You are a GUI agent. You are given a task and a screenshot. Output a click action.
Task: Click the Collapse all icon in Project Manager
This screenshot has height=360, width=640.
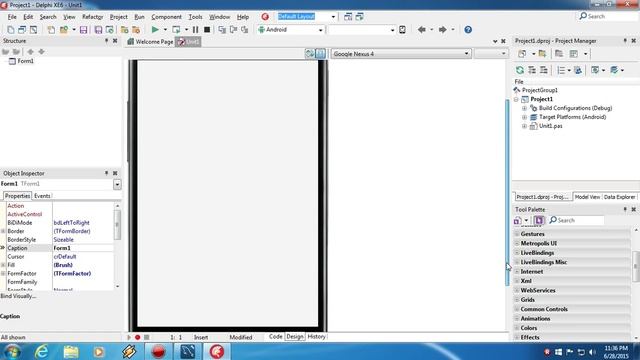(x=544, y=70)
